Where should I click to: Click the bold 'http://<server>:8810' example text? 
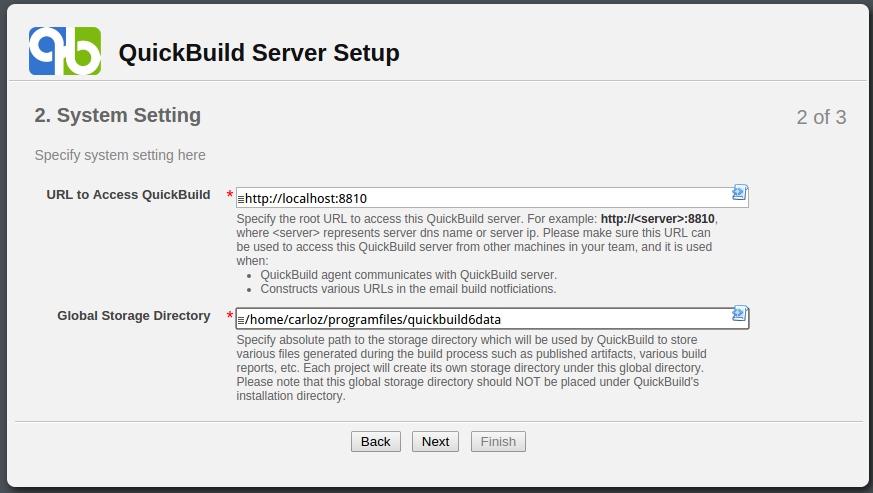point(658,219)
